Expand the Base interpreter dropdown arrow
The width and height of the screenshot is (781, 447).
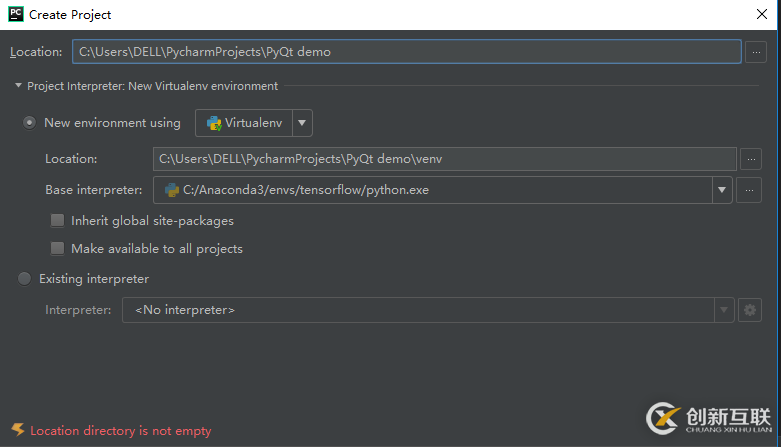coord(722,190)
